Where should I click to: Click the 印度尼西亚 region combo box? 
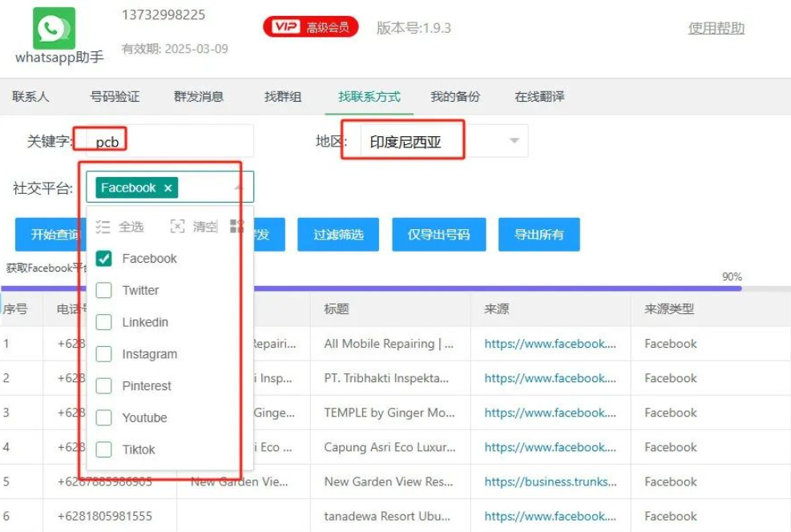[x=445, y=141]
